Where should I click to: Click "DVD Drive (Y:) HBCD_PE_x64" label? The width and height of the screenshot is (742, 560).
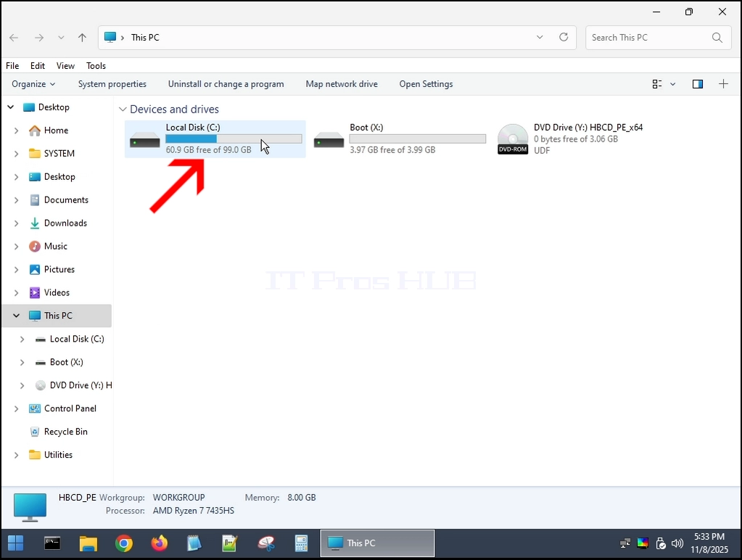(x=588, y=128)
